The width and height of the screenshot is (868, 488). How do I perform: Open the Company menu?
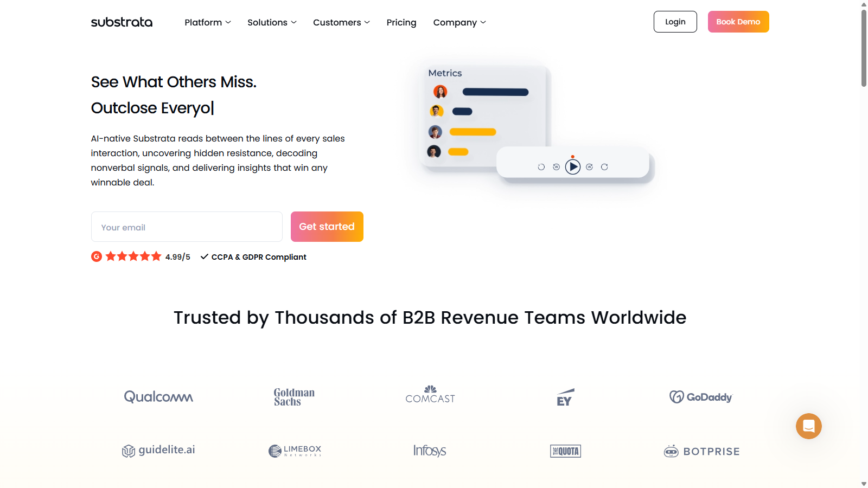click(x=459, y=22)
